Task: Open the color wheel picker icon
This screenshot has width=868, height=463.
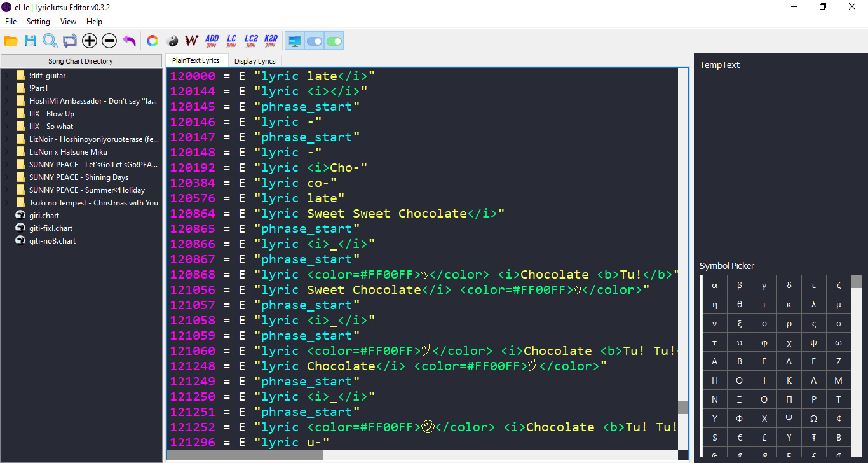Action: pyautogui.click(x=153, y=41)
